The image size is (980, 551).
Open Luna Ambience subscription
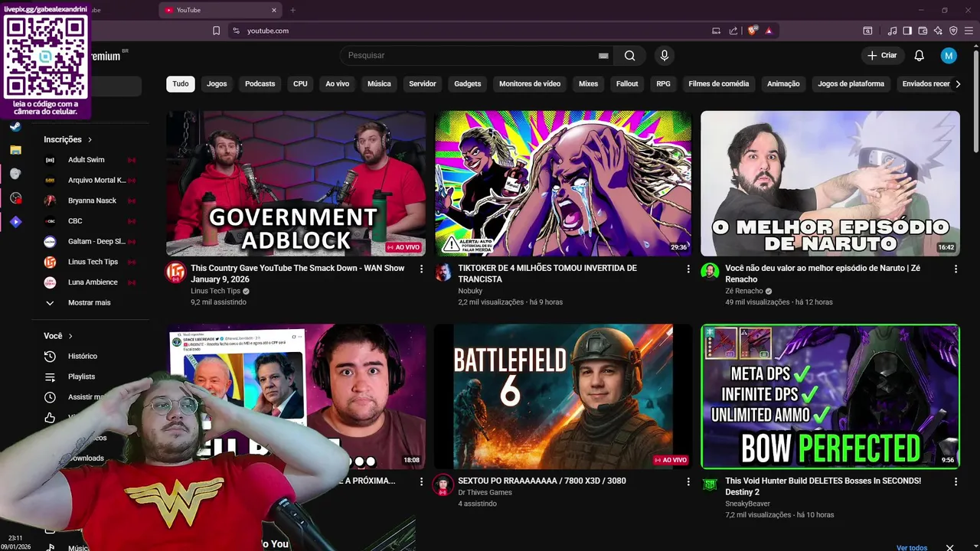(x=90, y=282)
